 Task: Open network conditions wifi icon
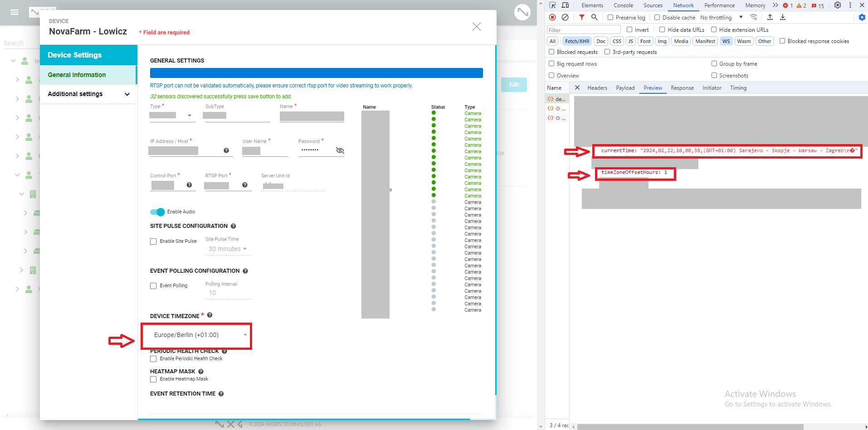point(753,17)
